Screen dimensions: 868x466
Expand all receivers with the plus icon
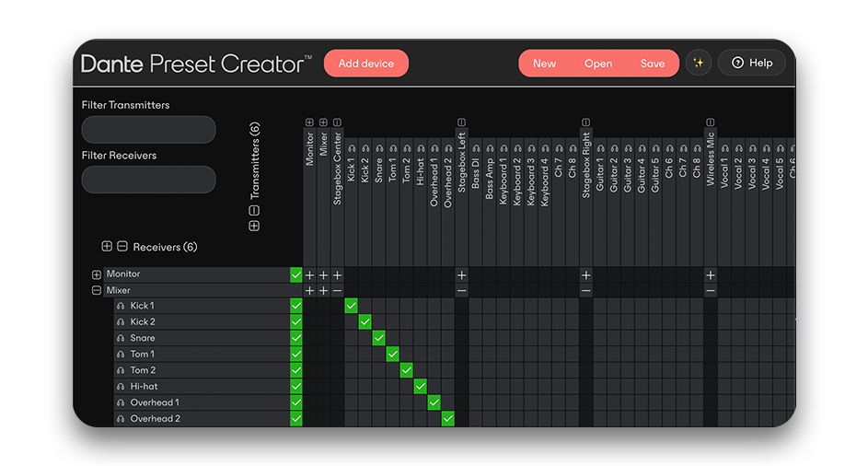107,247
